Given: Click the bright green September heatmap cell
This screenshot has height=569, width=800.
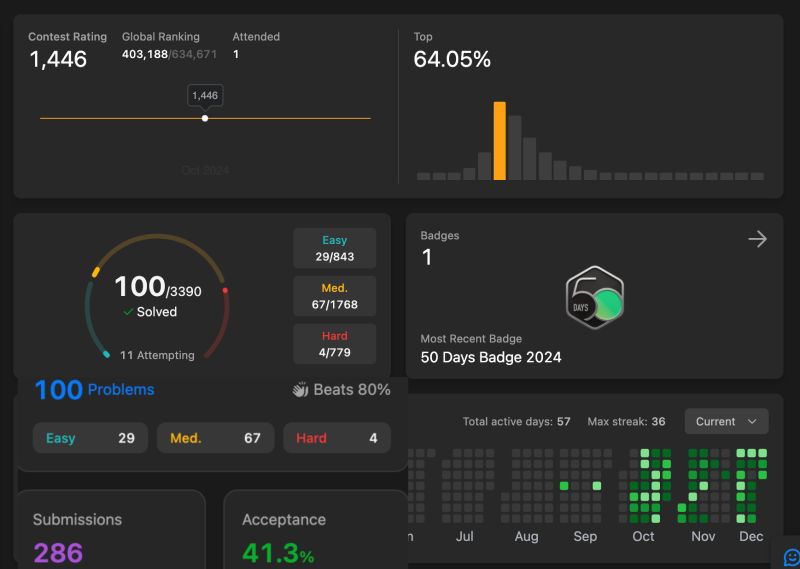Looking at the screenshot, I should [597, 486].
